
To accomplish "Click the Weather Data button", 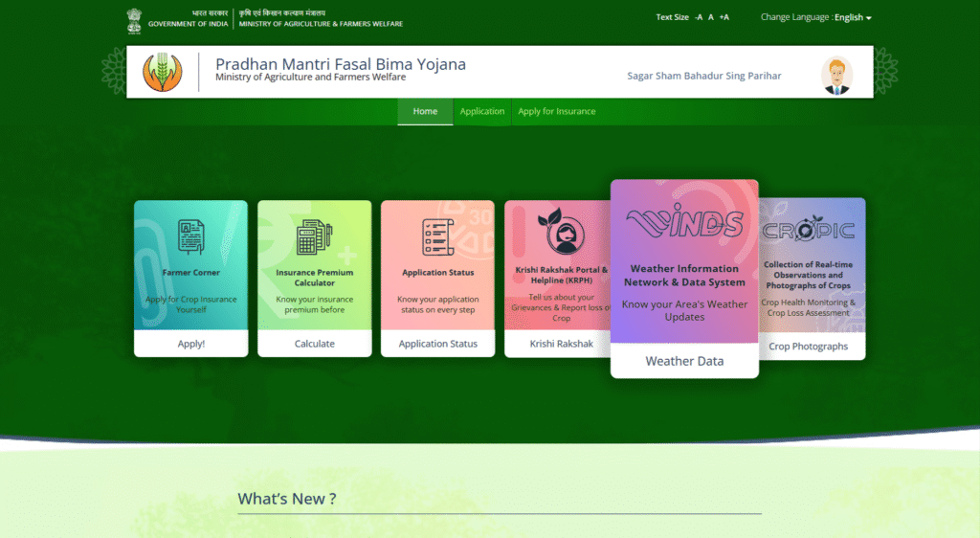I will [x=684, y=361].
